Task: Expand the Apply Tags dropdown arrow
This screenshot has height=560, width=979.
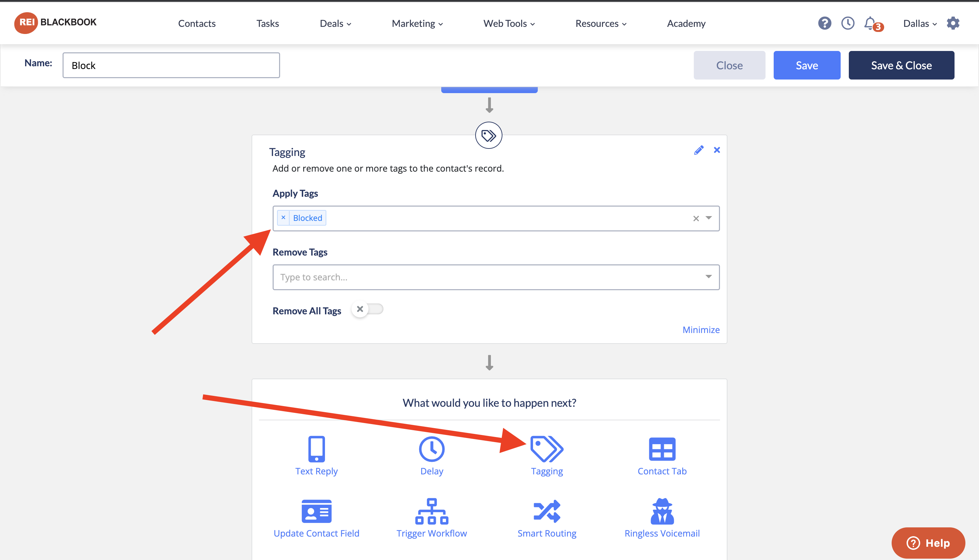Action: pos(708,218)
